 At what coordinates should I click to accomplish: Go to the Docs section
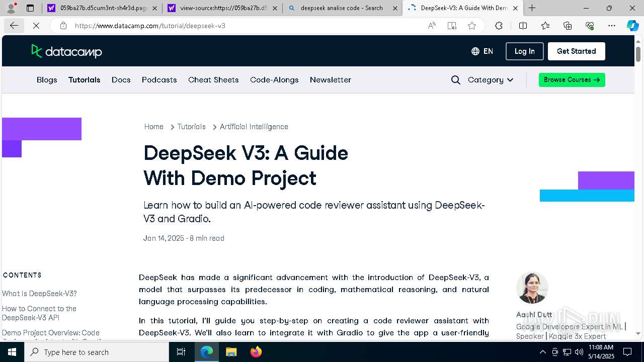tap(121, 80)
